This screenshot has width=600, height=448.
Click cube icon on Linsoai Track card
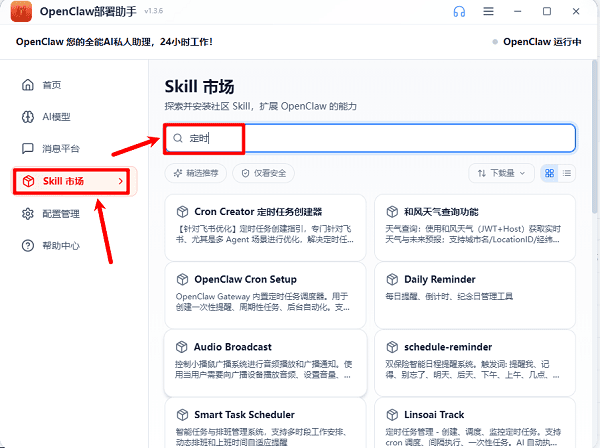tap(392, 415)
